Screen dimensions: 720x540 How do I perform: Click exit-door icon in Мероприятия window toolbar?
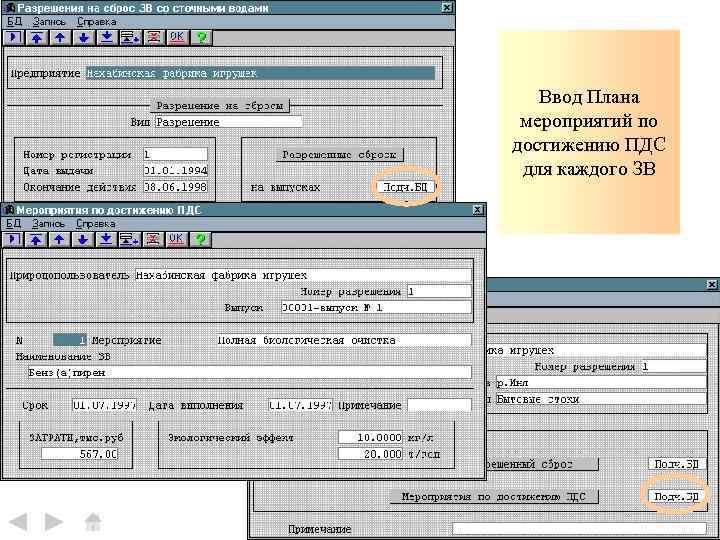13,239
